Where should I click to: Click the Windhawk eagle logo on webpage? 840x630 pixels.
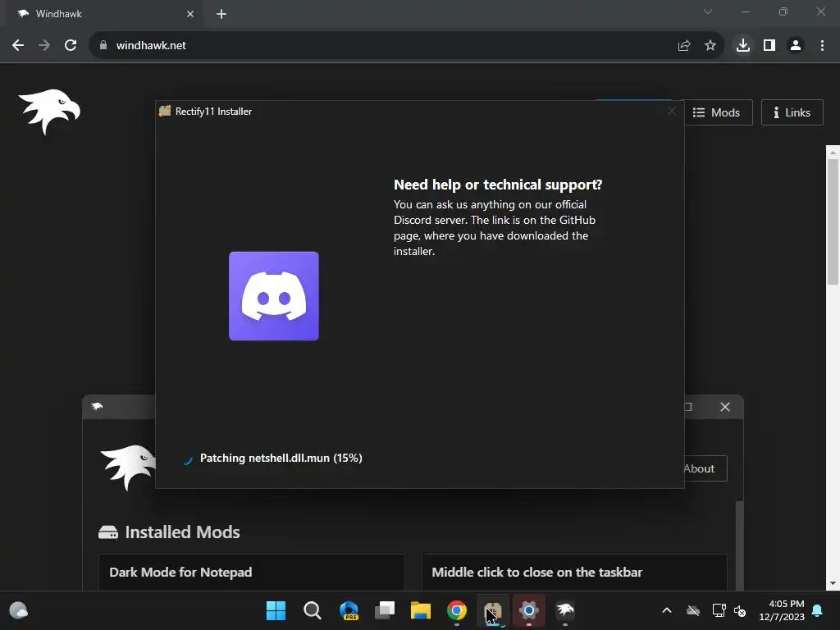pyautogui.click(x=49, y=112)
